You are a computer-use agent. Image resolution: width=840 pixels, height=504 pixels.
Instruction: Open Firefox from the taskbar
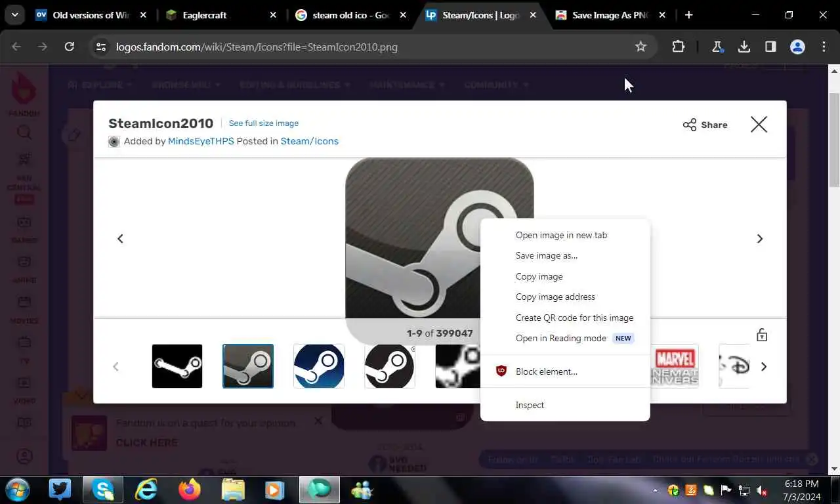[x=190, y=490]
